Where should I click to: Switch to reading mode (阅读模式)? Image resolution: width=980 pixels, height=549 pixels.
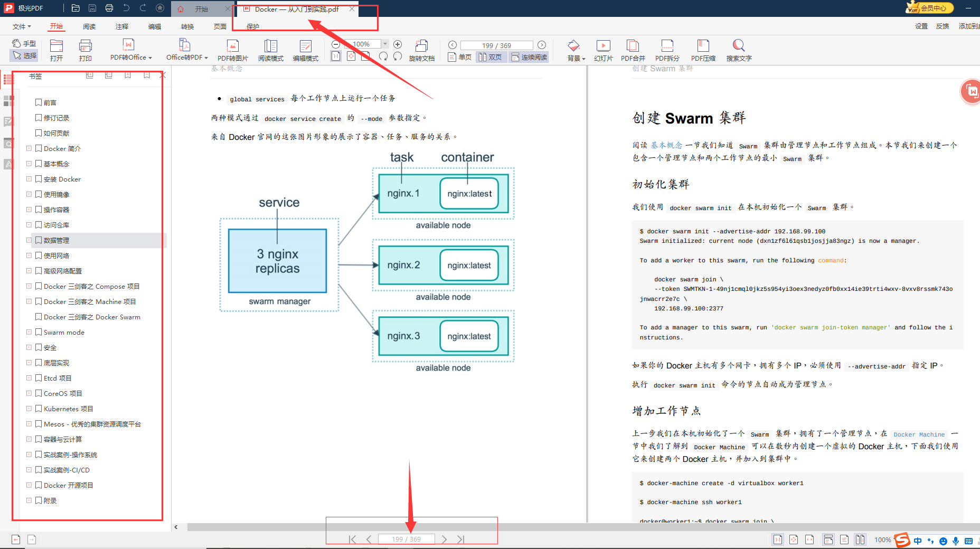[271, 51]
